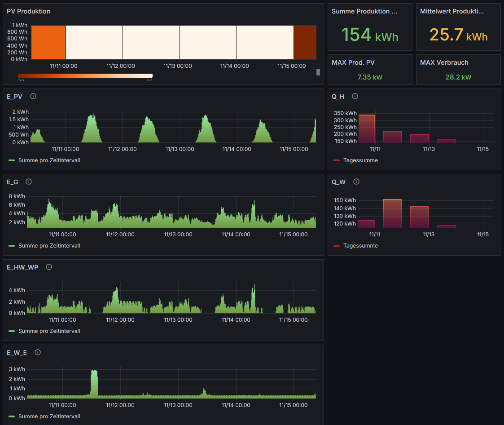Screen dimensions: 504x425
Task: Click the info icon next to Q_W
Action: tap(356, 182)
